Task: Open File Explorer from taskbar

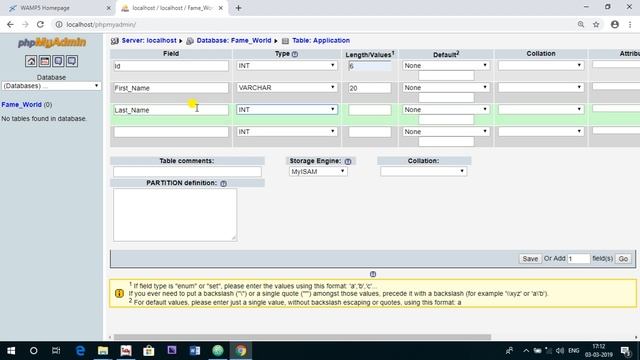Action: click(103, 351)
